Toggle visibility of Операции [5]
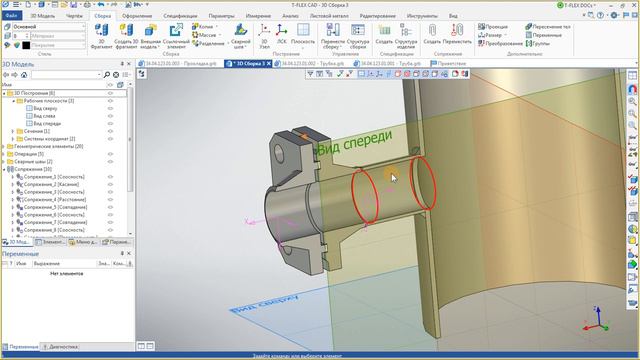The width and height of the screenshot is (640, 360). (x=110, y=154)
